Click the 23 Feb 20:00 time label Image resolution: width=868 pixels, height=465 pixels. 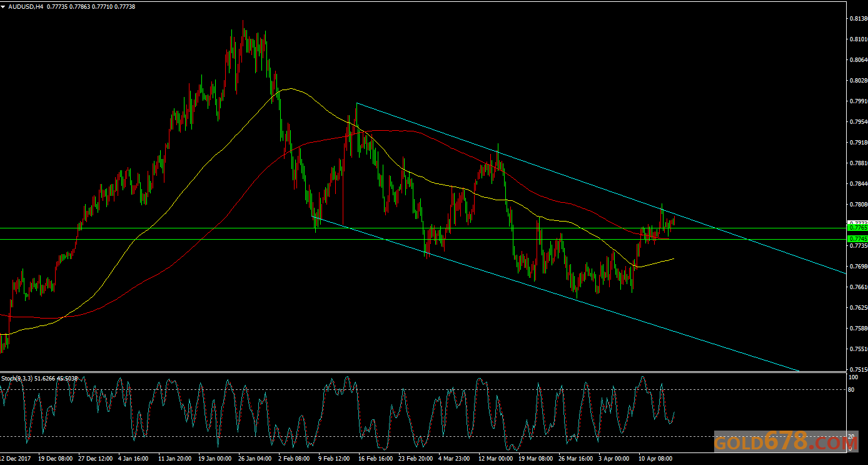coord(415,459)
